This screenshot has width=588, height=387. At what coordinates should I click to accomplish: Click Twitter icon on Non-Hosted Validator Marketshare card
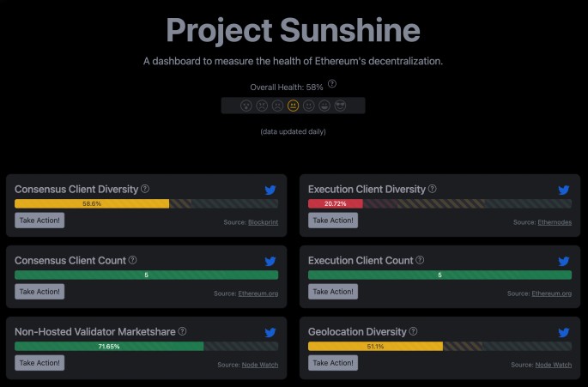[270, 332]
